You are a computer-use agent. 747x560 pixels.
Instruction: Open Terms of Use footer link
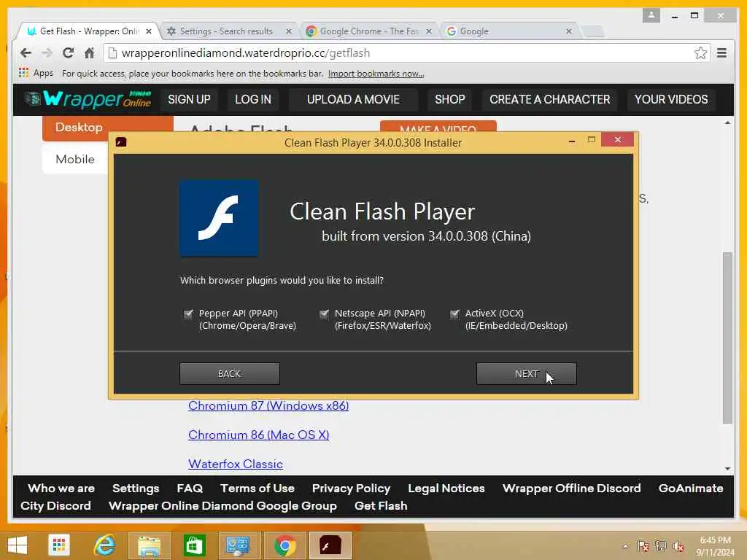[258, 488]
